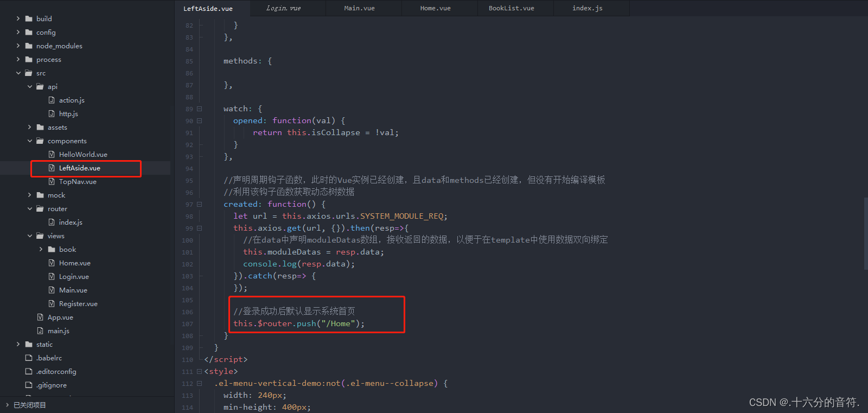Switch to the index.js tab
The height and width of the screenshot is (413, 868).
pyautogui.click(x=592, y=8)
